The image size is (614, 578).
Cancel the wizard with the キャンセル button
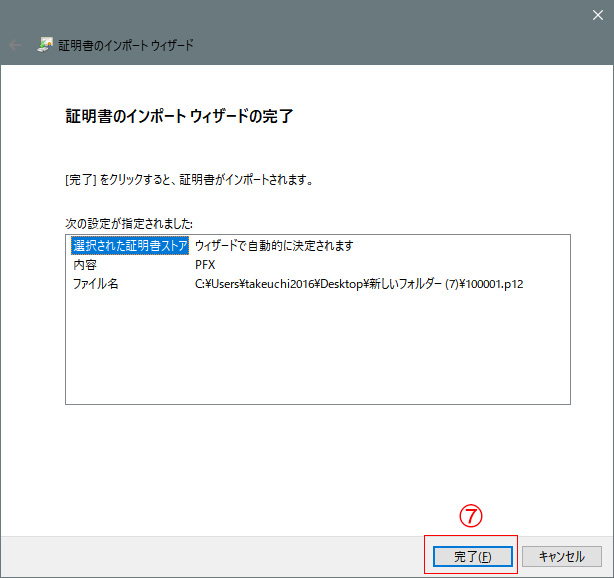[x=561, y=556]
